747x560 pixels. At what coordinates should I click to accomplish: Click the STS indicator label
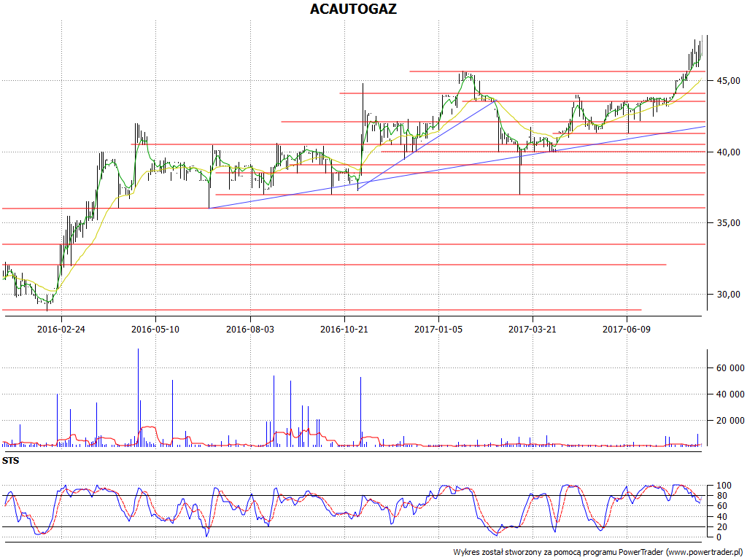(10, 461)
